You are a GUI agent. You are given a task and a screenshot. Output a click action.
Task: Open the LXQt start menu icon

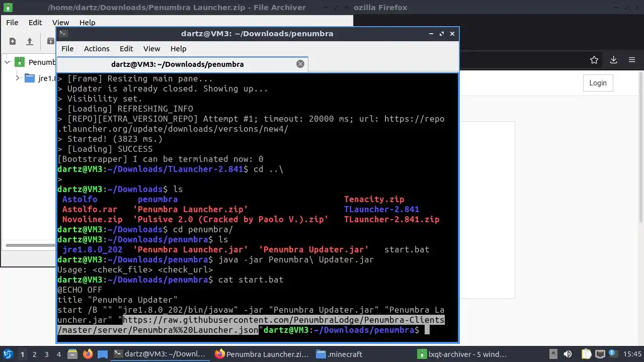coord(8,354)
